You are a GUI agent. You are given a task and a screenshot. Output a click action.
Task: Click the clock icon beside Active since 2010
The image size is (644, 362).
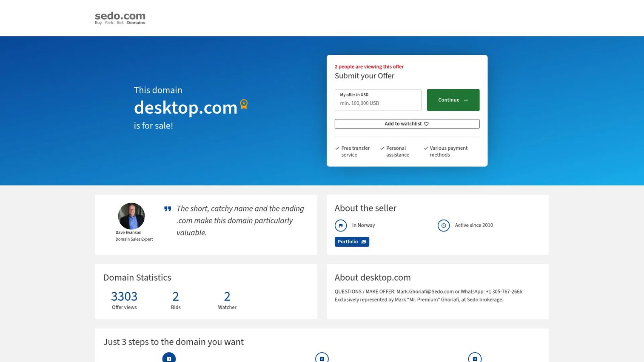(444, 225)
